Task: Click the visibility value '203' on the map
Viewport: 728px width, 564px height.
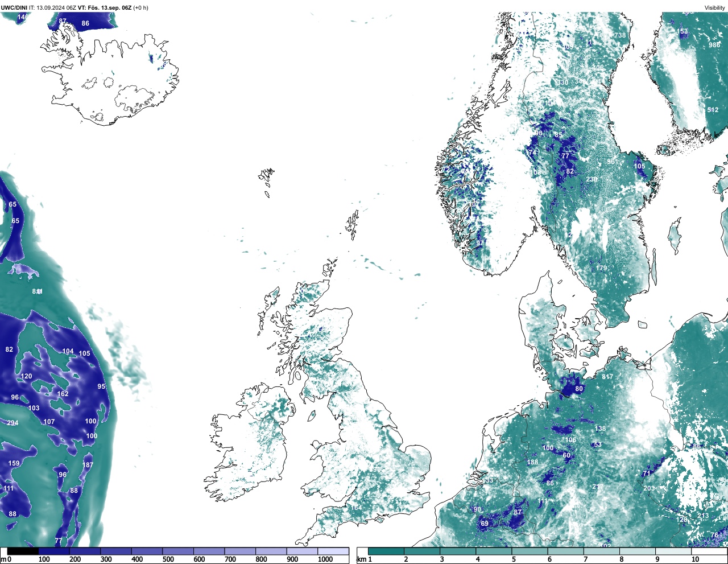Action: pos(649,488)
